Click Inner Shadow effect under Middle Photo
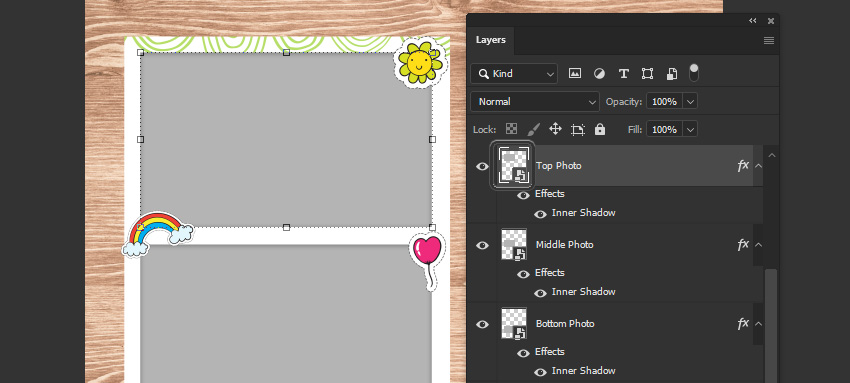The height and width of the screenshot is (383, 850). pyautogui.click(x=583, y=292)
